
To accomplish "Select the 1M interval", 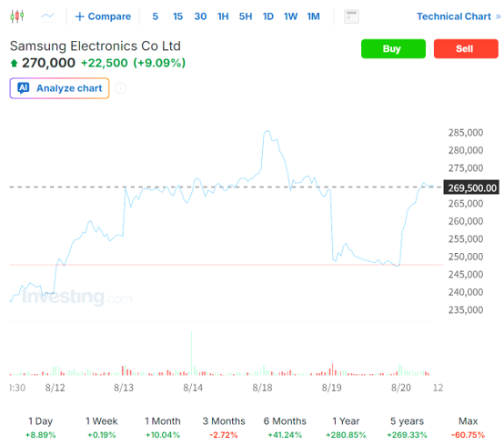I will point(313,16).
